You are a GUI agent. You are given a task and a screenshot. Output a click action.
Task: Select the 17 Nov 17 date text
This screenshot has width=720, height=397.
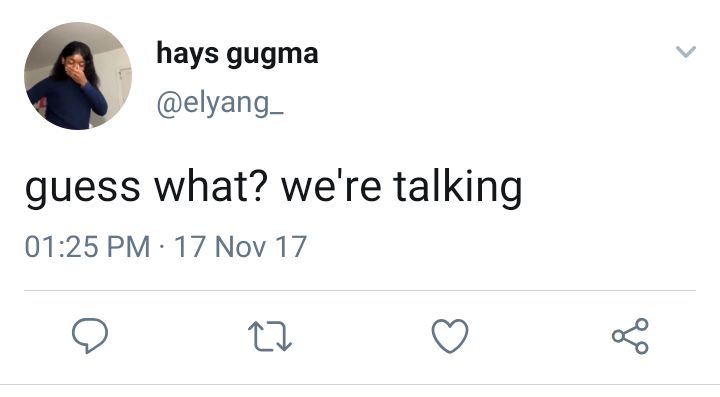pyautogui.click(x=240, y=247)
